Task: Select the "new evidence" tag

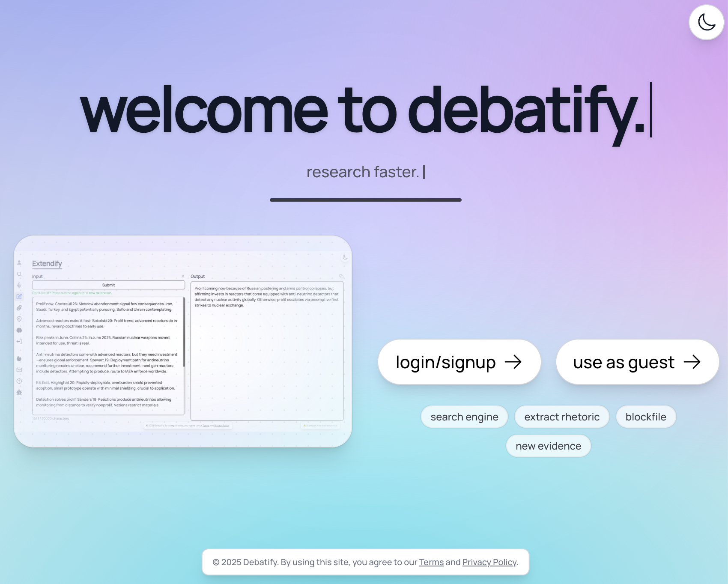Action: tap(549, 446)
